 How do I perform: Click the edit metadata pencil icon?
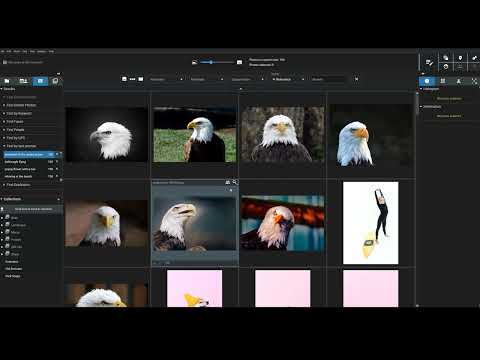click(429, 62)
